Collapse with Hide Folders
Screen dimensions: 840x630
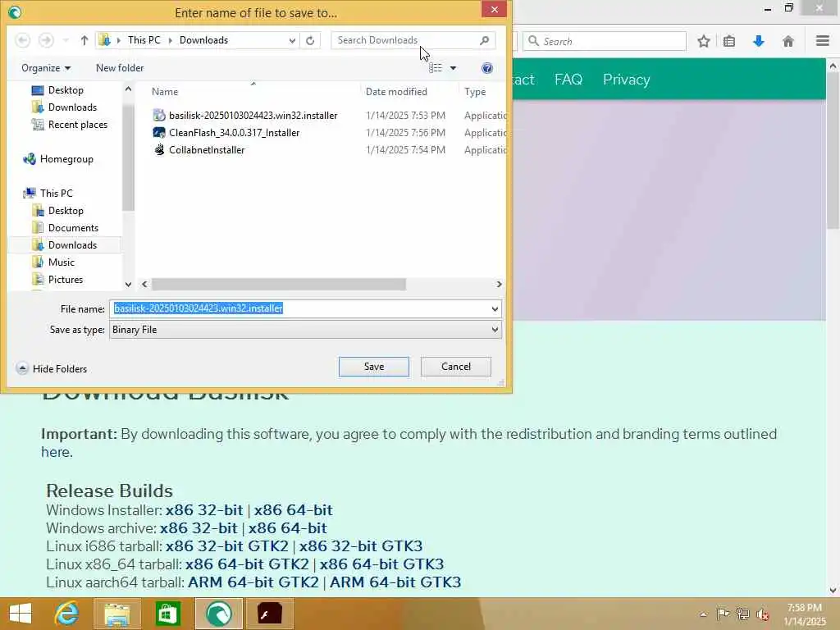pos(52,368)
